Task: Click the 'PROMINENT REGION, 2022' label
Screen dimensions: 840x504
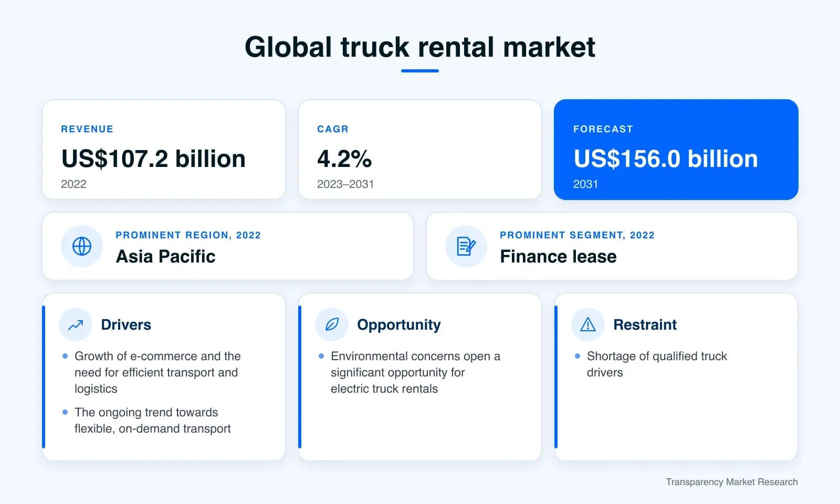Action: point(188,235)
